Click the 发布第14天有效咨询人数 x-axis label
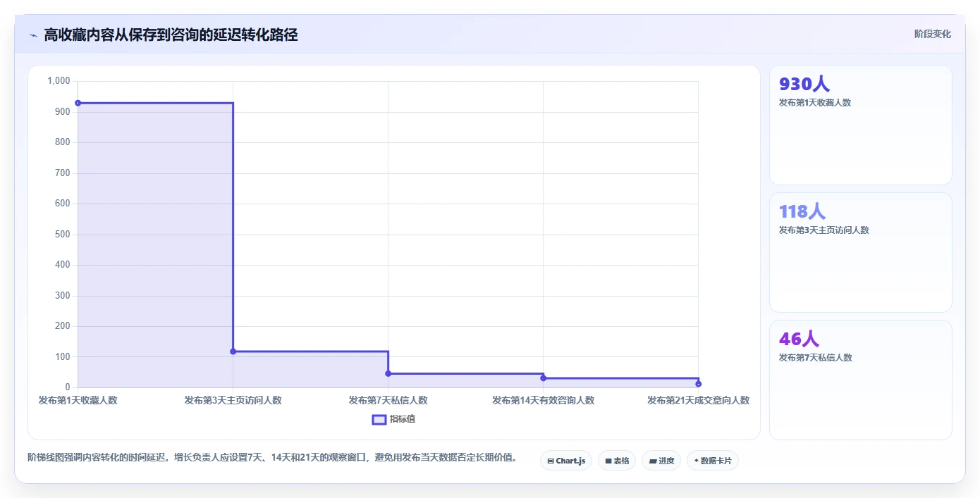 click(x=543, y=400)
